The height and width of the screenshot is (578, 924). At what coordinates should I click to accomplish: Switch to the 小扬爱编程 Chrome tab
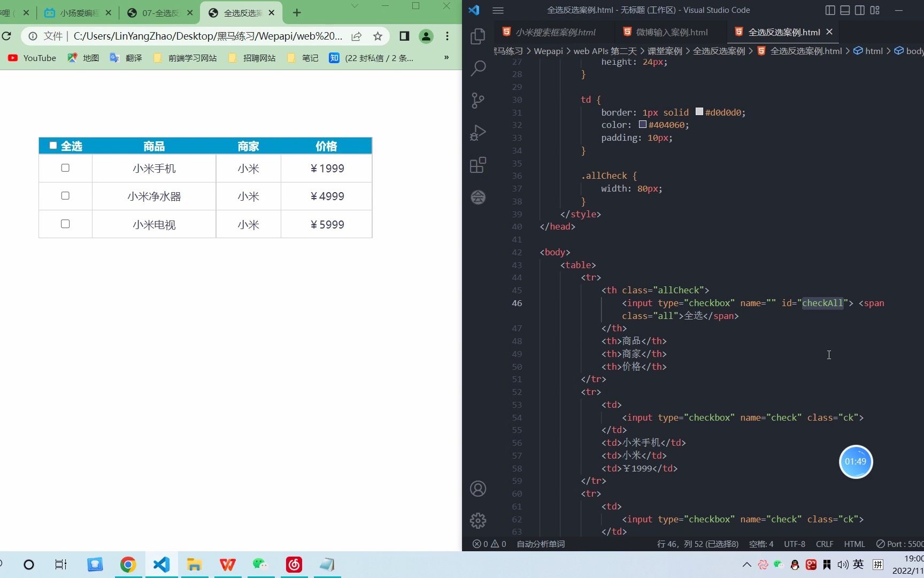[78, 13]
